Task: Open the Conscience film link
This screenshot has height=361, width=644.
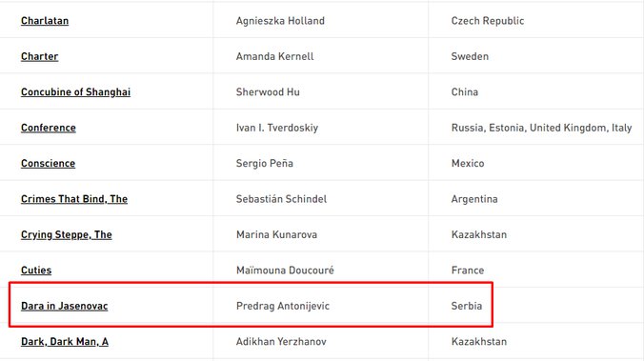Action: pos(48,164)
